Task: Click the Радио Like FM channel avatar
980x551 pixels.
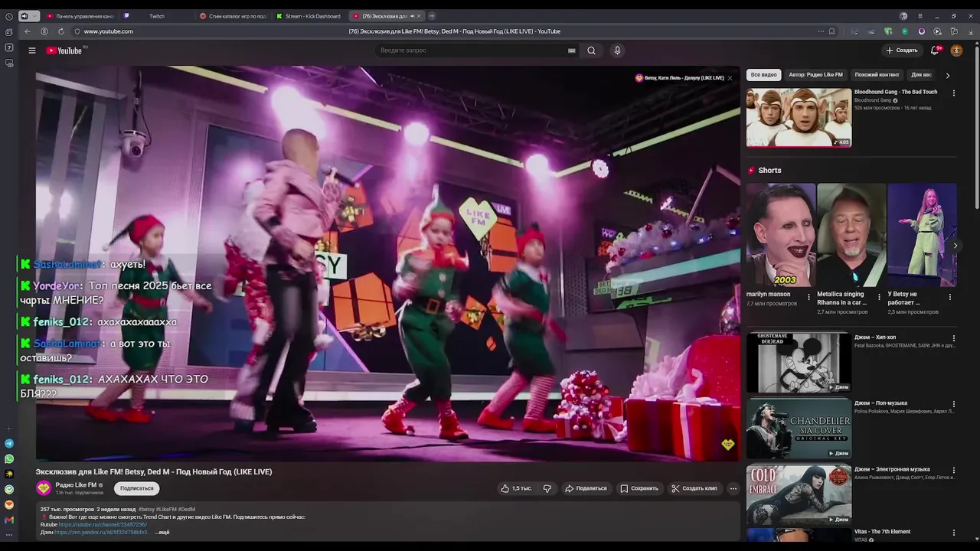Action: point(44,488)
